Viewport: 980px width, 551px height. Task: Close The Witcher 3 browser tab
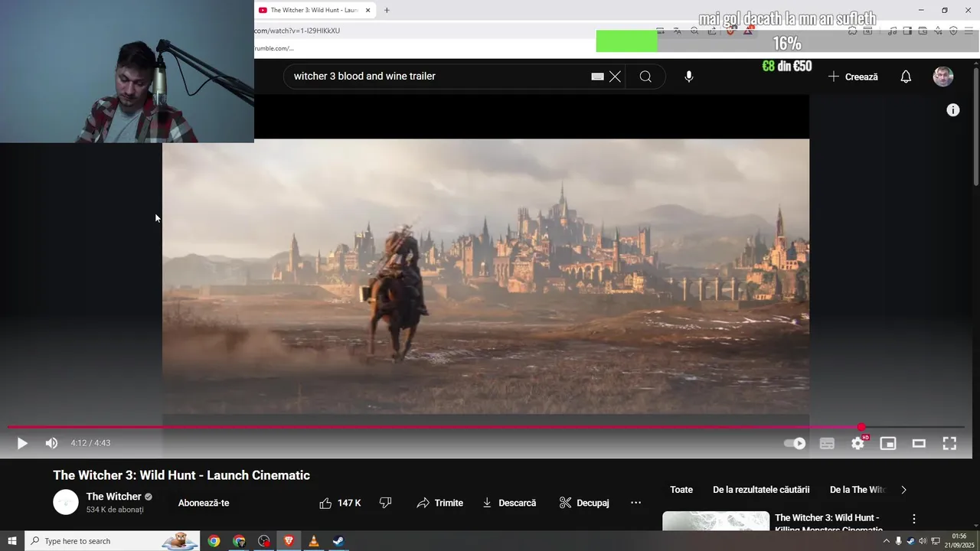coord(367,10)
